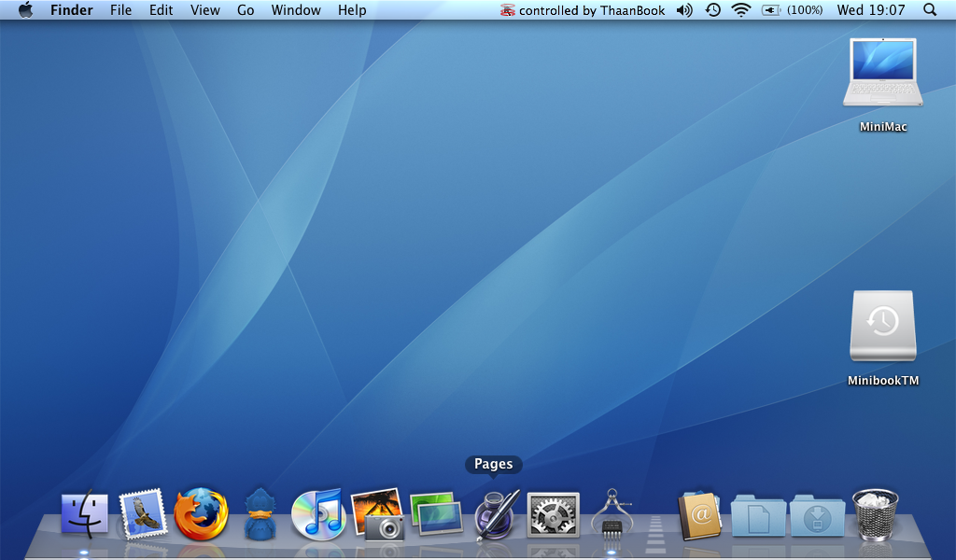Screen dimensions: 956x560
Task: Launch Adium blue duck icon
Action: coord(260,513)
